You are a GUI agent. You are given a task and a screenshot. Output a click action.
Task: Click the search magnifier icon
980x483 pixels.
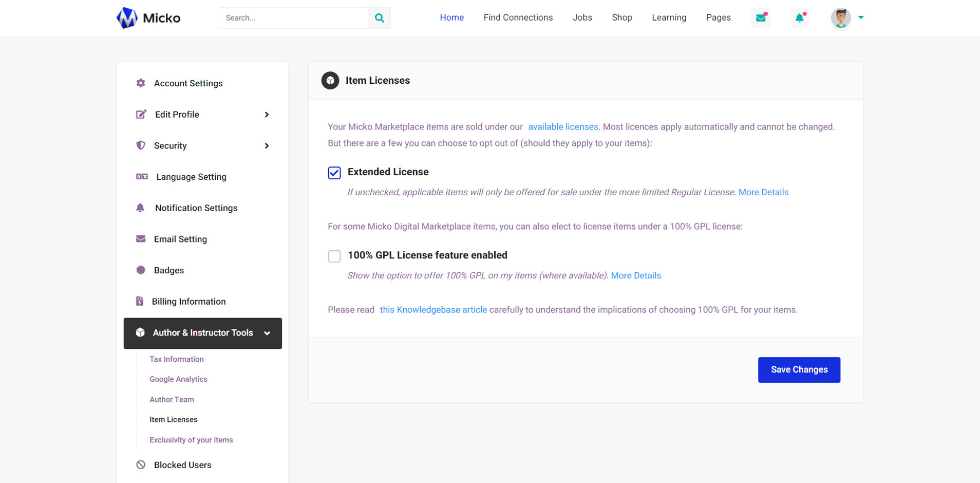coord(379,18)
